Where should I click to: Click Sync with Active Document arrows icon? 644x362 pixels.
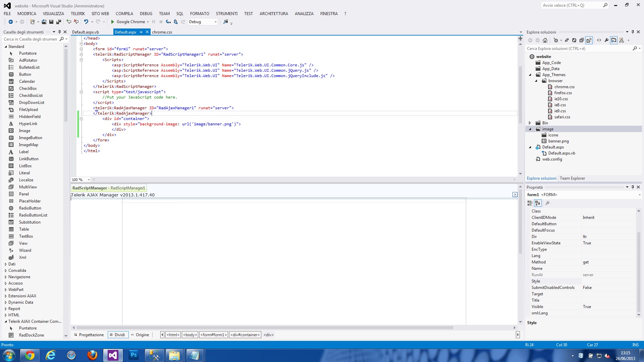(567, 40)
